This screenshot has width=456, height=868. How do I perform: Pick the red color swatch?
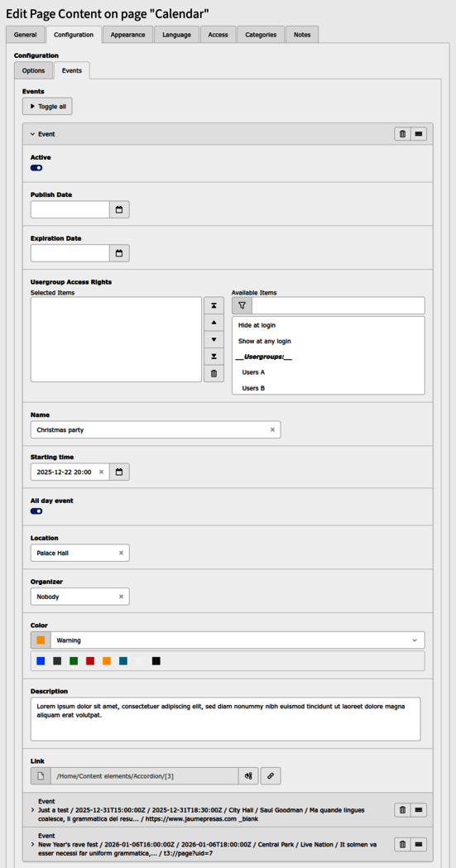pos(90,661)
